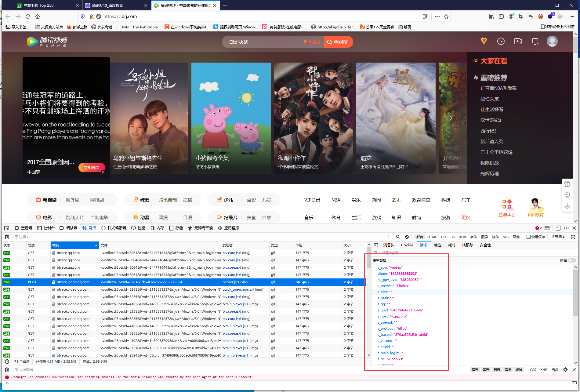Open the 不节流 throttling dropdown
Screen dimensions: 580x392
point(558,237)
